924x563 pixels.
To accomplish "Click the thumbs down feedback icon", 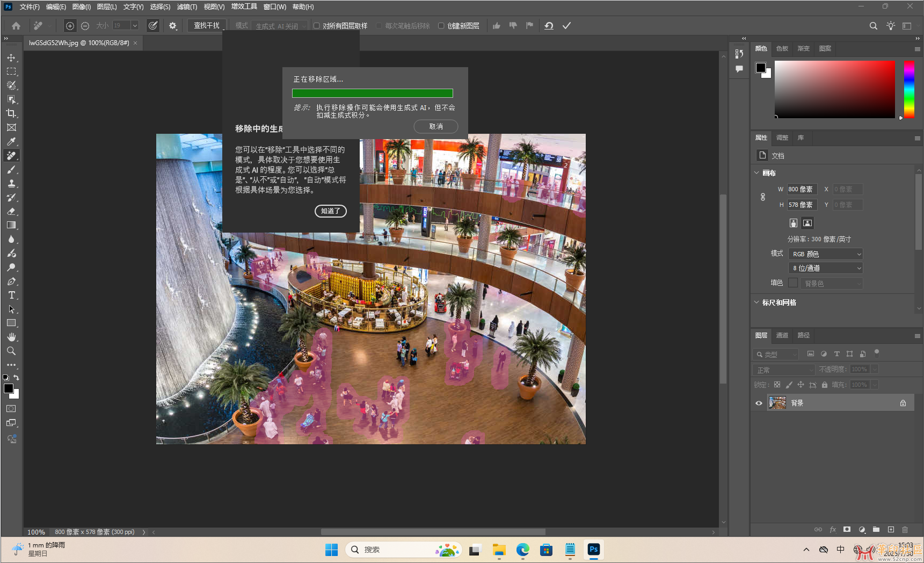I will [x=513, y=25].
